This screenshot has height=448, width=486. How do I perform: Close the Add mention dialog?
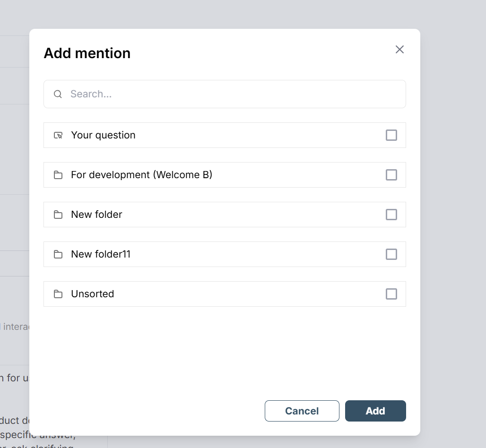click(399, 49)
